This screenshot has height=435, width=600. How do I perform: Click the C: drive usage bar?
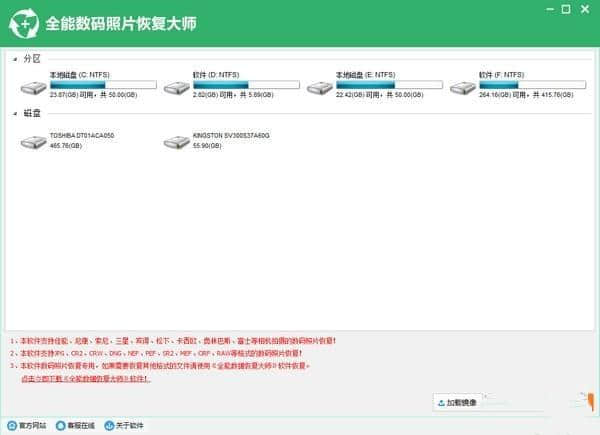pyautogui.click(x=90, y=85)
